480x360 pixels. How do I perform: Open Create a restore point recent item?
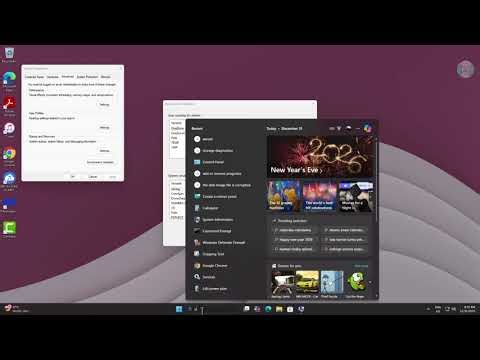(226, 197)
